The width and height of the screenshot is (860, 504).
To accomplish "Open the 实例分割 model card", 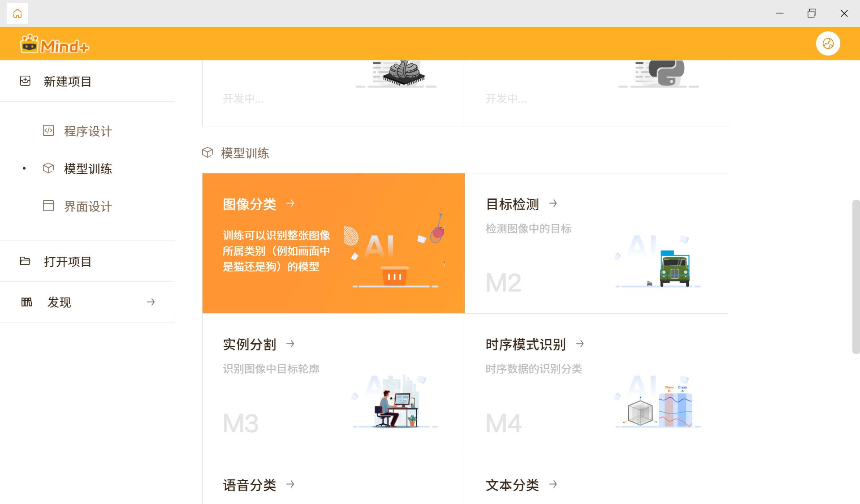I will pos(333,383).
